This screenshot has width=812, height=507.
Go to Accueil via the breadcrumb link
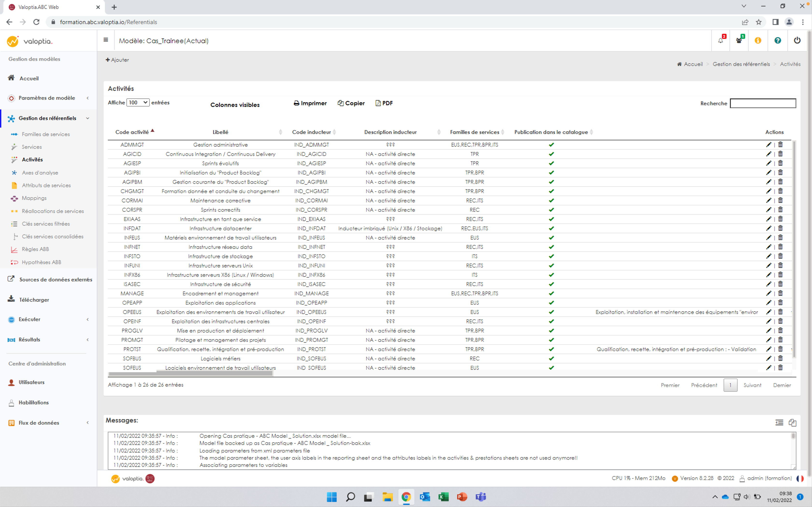coord(693,64)
